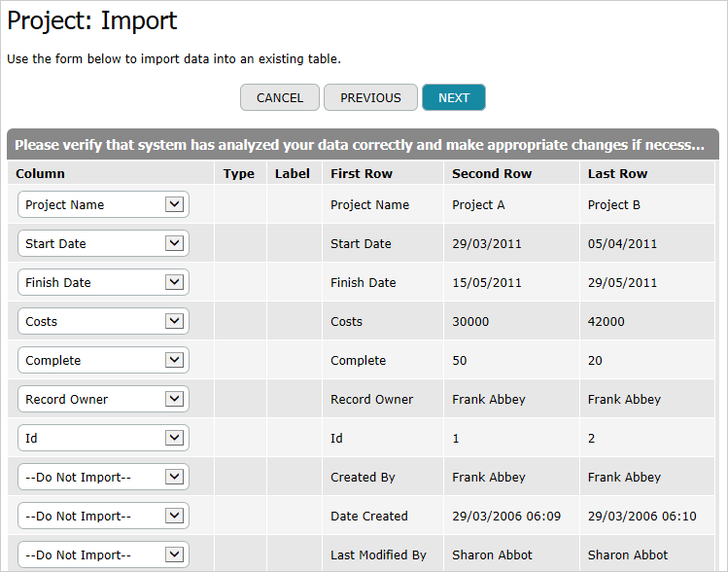The width and height of the screenshot is (728, 572).
Task: Expand the Costs column dropdown
Action: point(103,321)
